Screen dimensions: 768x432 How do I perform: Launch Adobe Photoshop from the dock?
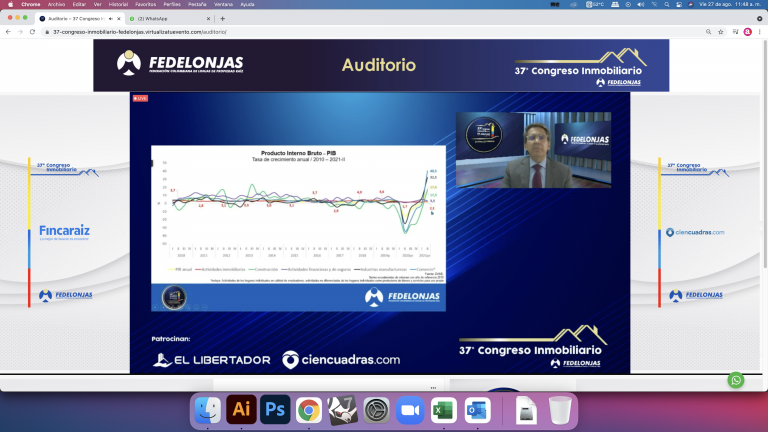coord(275,409)
